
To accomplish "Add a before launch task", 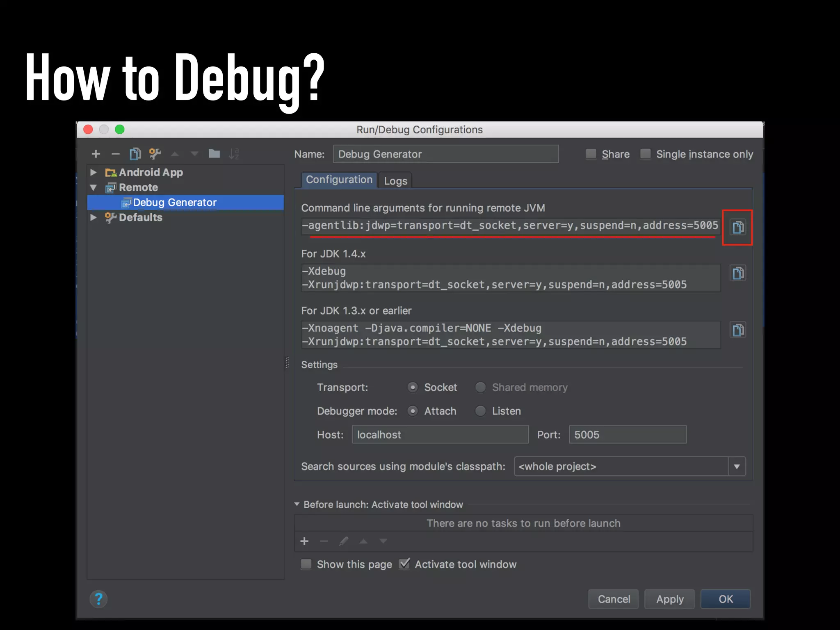I will [304, 541].
